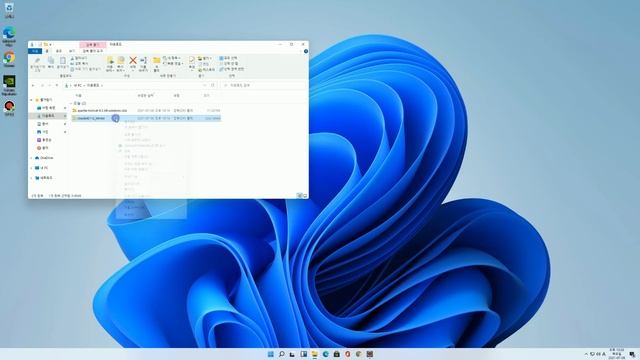Click Select none in the ribbon
The image size is (640, 360).
(229, 64)
